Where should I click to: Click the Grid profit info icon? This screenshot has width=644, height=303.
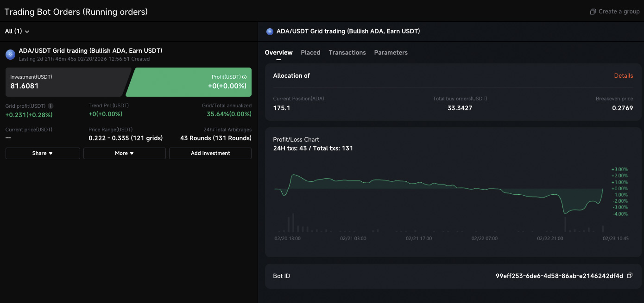[51, 106]
